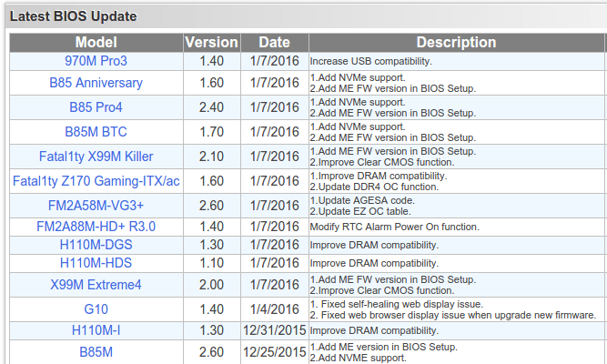Screen dimensions: 607x364
Task: Click the Version column header
Action: tap(212, 42)
